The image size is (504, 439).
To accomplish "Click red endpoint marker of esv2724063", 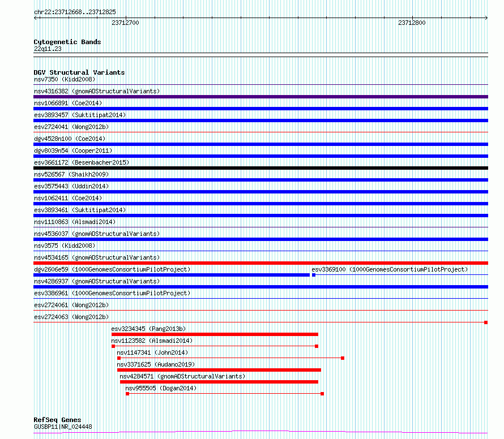I will (486, 322).
